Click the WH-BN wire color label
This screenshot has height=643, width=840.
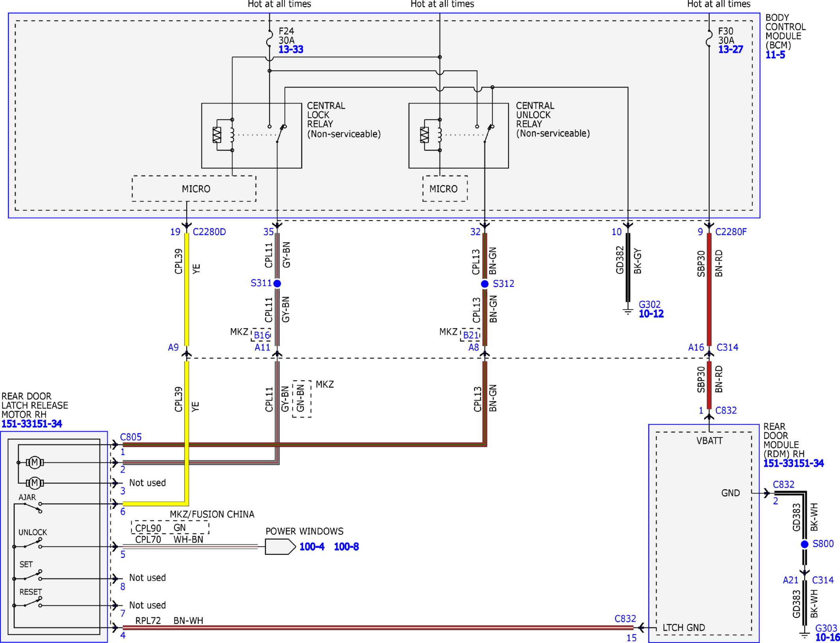point(189,539)
